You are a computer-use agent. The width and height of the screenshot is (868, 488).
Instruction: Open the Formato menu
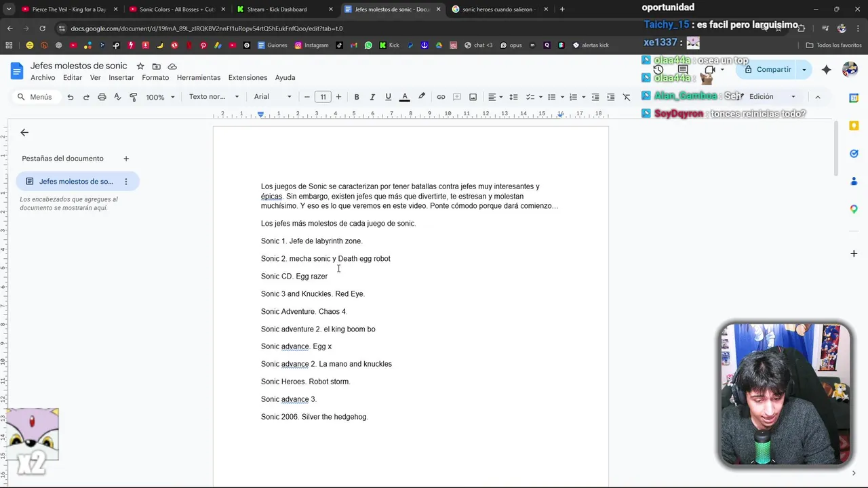155,77
